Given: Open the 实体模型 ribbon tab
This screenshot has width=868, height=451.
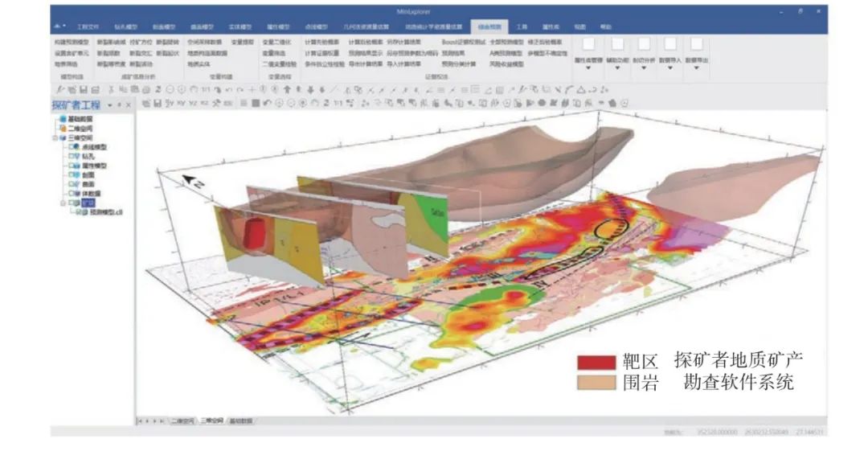Looking at the screenshot, I should tap(240, 27).
